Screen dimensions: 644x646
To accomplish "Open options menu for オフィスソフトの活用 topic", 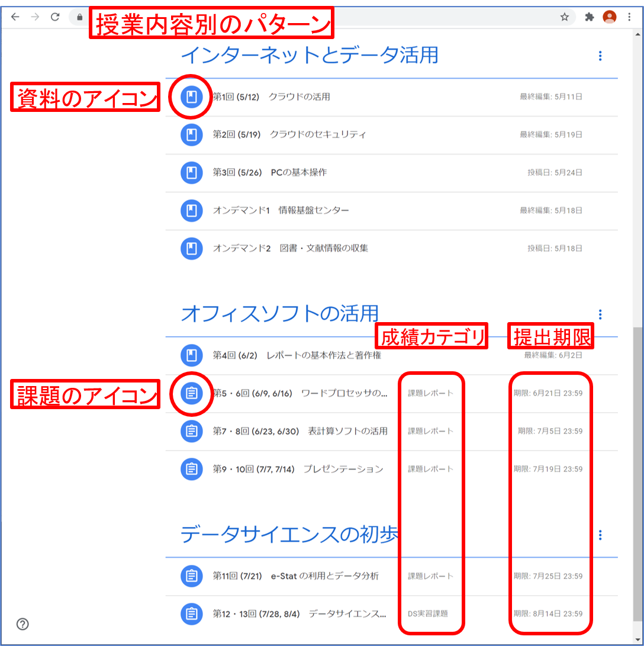I will click(x=600, y=315).
